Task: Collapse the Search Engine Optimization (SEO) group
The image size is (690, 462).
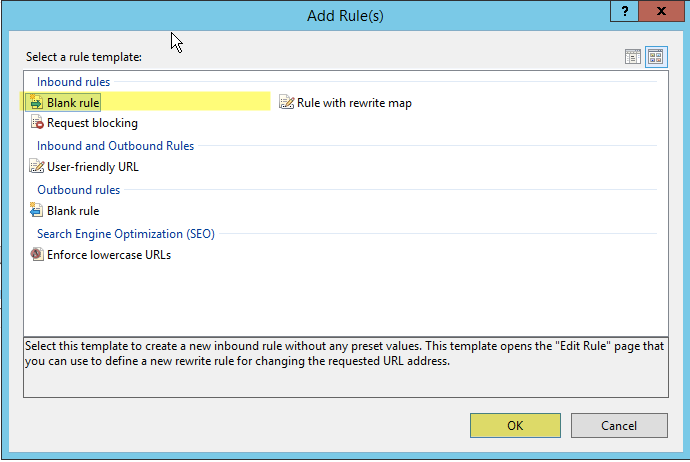Action: pos(126,234)
